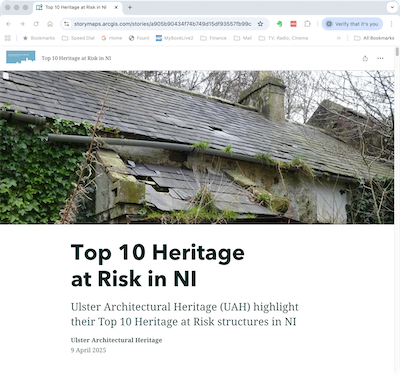
Task: Go to the browser home page
Action: pos(50,24)
